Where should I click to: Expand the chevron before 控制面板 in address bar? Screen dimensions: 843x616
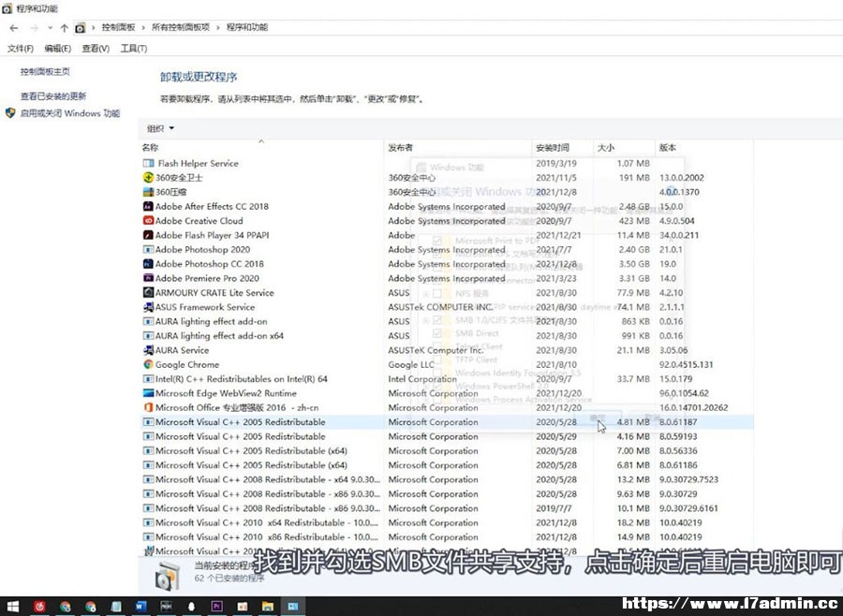(93, 27)
